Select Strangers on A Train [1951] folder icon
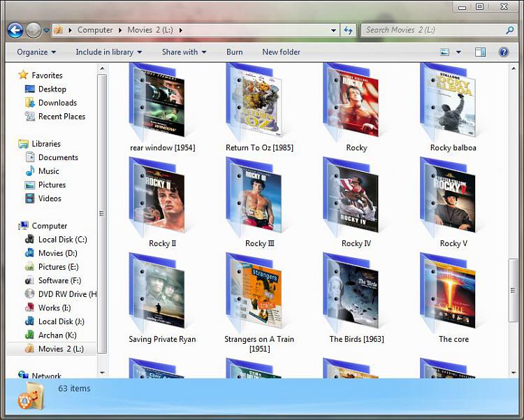This screenshot has height=420, width=524. pos(254,293)
